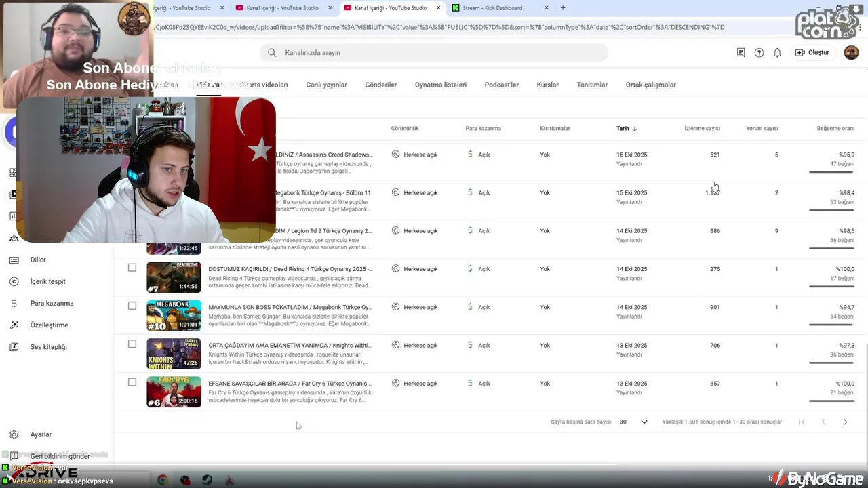The height and width of the screenshot is (488, 868).
Task: Click Yaklaşık 1.501 sonuç pagination text
Action: pyautogui.click(x=722, y=422)
